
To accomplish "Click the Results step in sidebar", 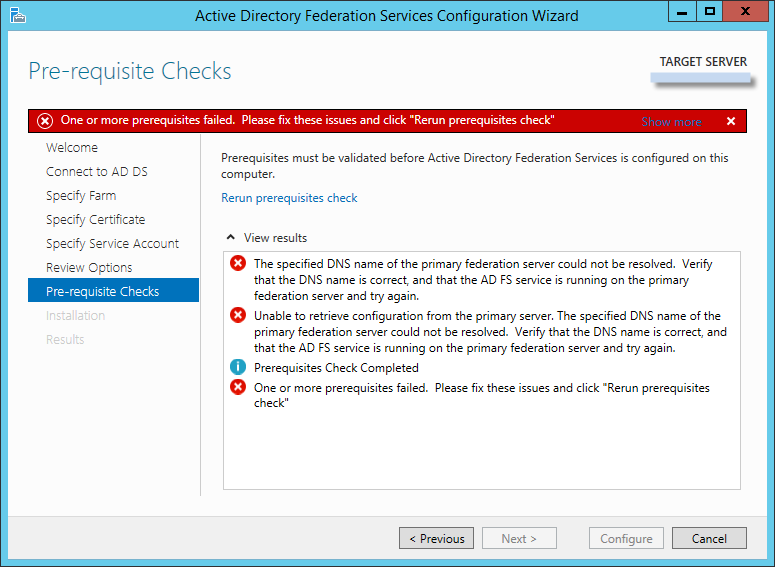I will [x=65, y=340].
